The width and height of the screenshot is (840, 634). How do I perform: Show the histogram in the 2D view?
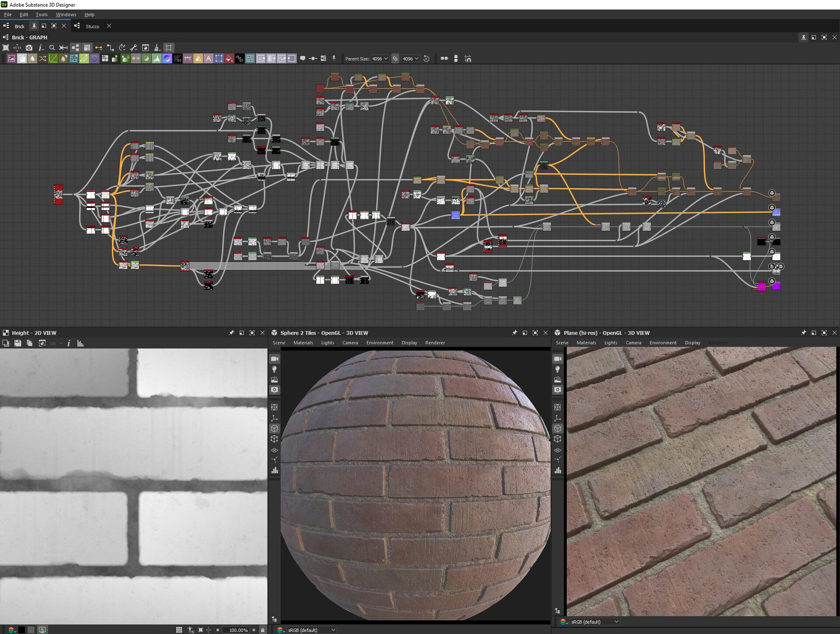(x=80, y=343)
